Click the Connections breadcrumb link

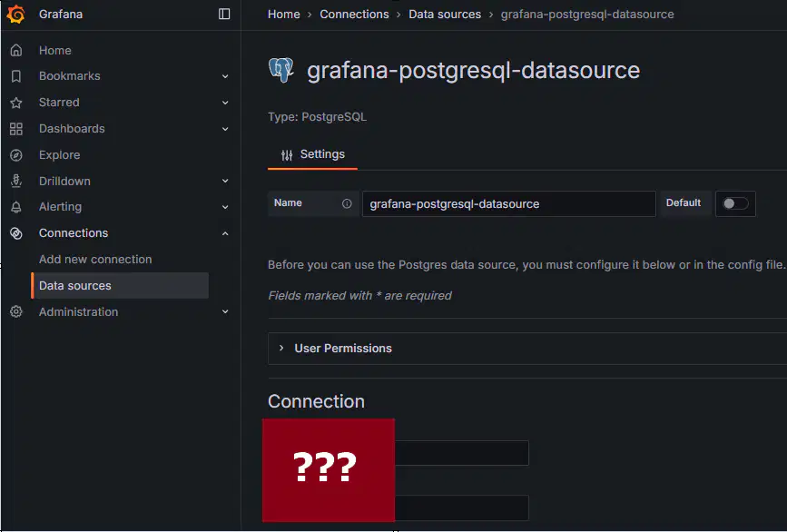[354, 14]
